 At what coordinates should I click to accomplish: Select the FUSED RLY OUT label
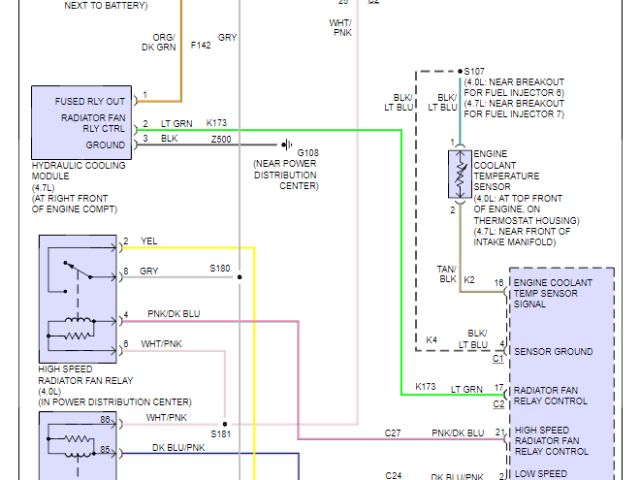coord(92,99)
